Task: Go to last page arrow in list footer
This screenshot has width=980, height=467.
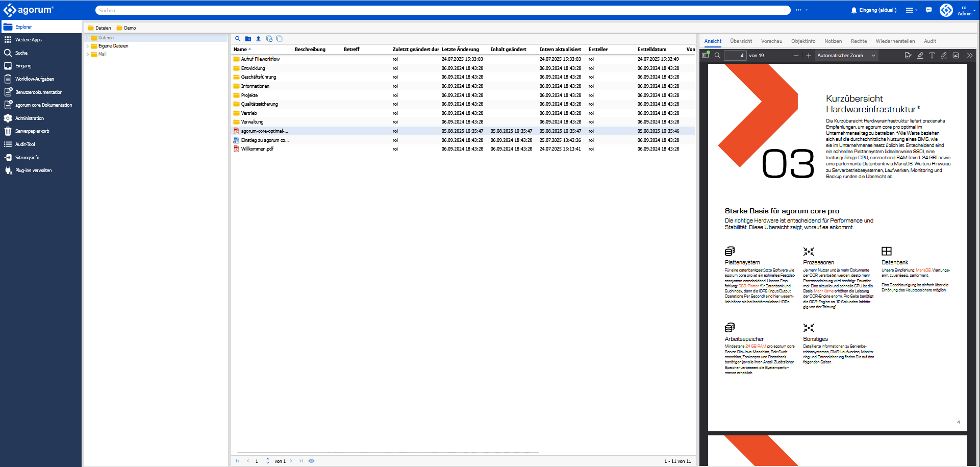Action: pyautogui.click(x=301, y=461)
